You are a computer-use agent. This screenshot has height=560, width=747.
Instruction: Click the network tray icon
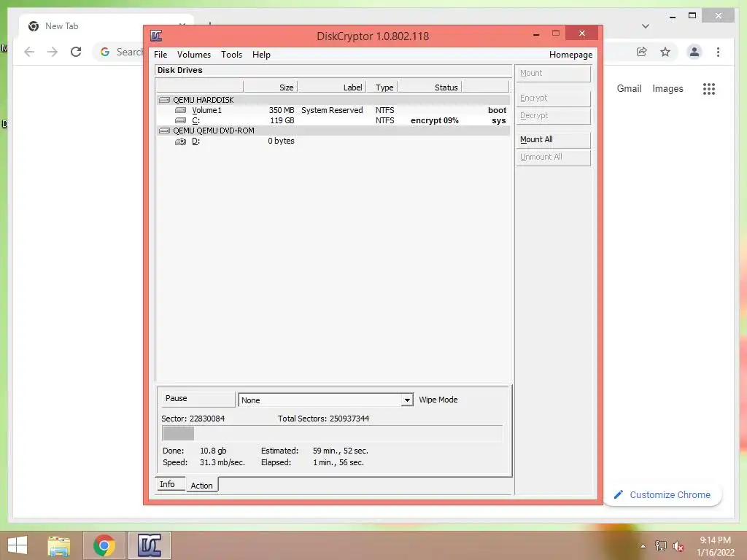tap(661, 546)
